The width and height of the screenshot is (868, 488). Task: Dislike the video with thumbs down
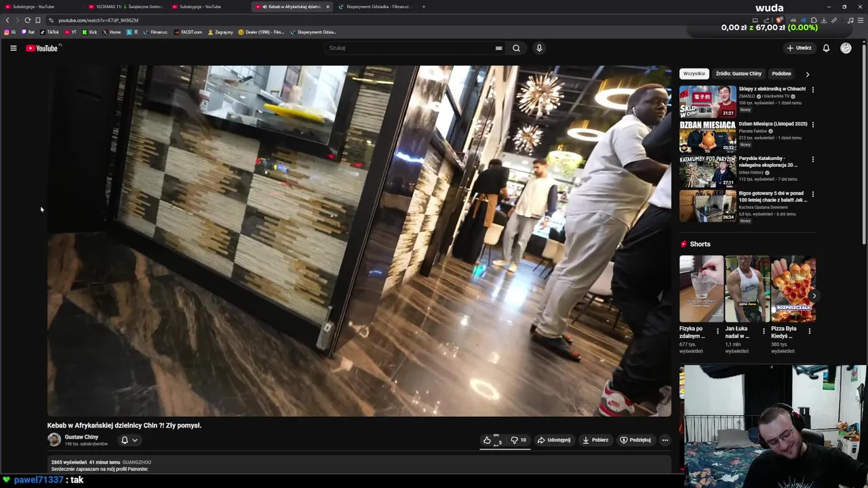coord(518,440)
